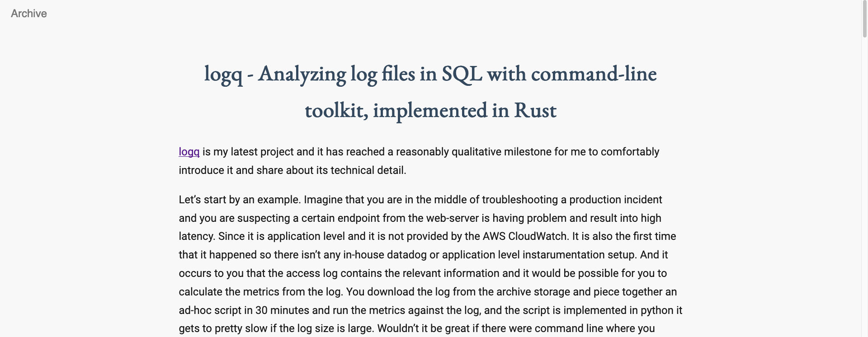Click the phrase 'reasonably qualitative milestone'
This screenshot has width=868, height=337.
(474, 152)
